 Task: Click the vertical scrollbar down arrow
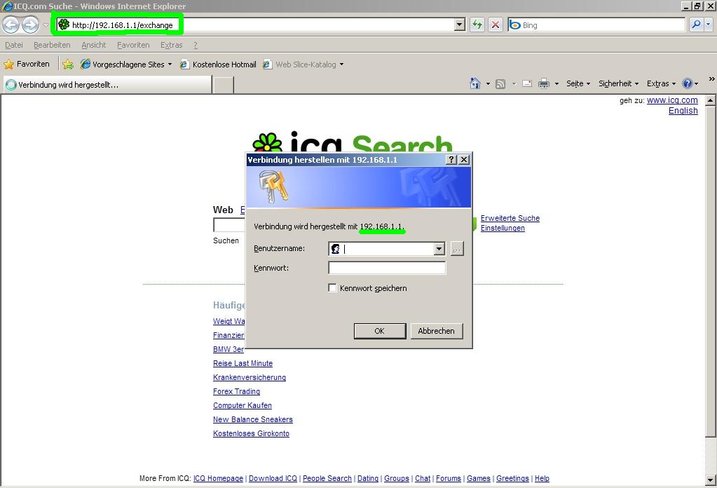click(710, 480)
